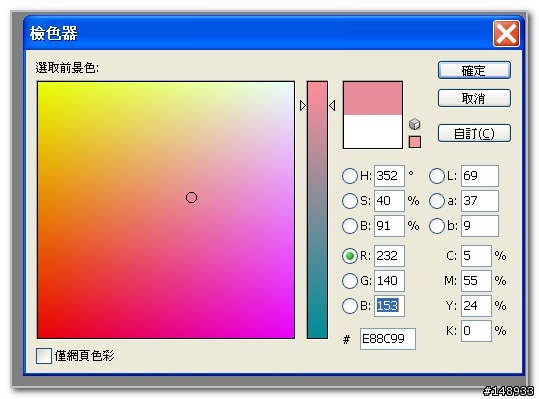Select the L lightness radio button
Image resolution: width=539 pixels, height=399 pixels.
click(x=437, y=176)
